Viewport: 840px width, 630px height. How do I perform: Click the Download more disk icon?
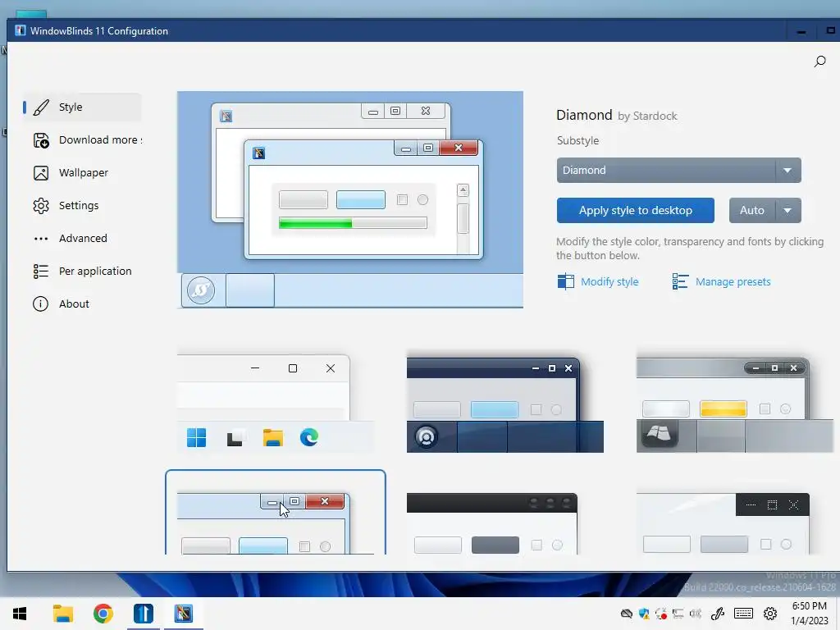pos(41,140)
